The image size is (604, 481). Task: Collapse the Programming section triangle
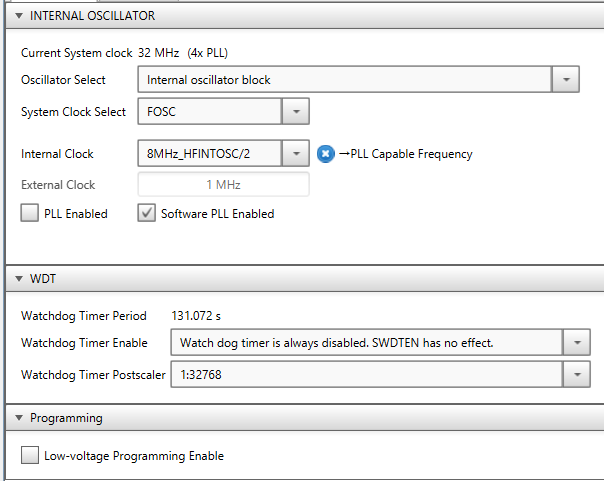[18, 418]
